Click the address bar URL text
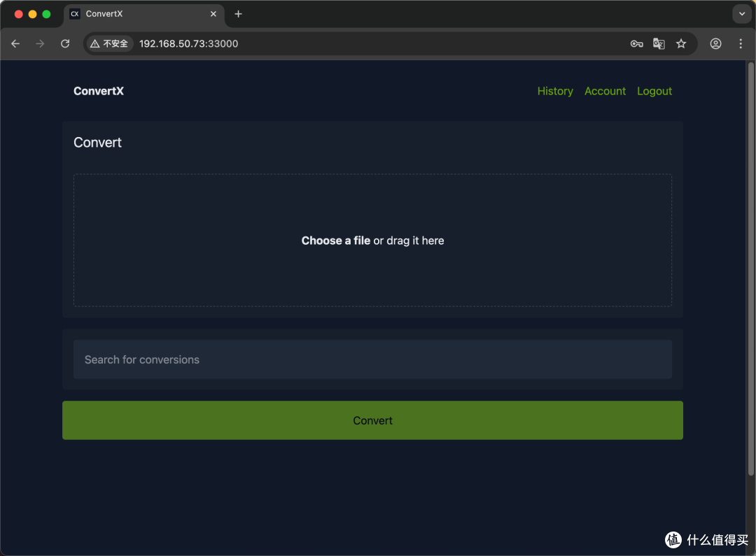The width and height of the screenshot is (756, 556). point(189,43)
